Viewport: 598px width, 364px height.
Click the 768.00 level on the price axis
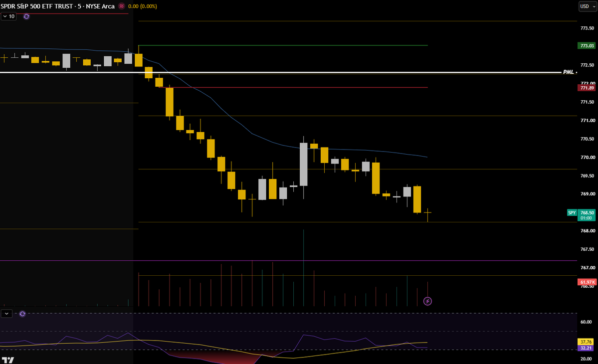(588, 231)
